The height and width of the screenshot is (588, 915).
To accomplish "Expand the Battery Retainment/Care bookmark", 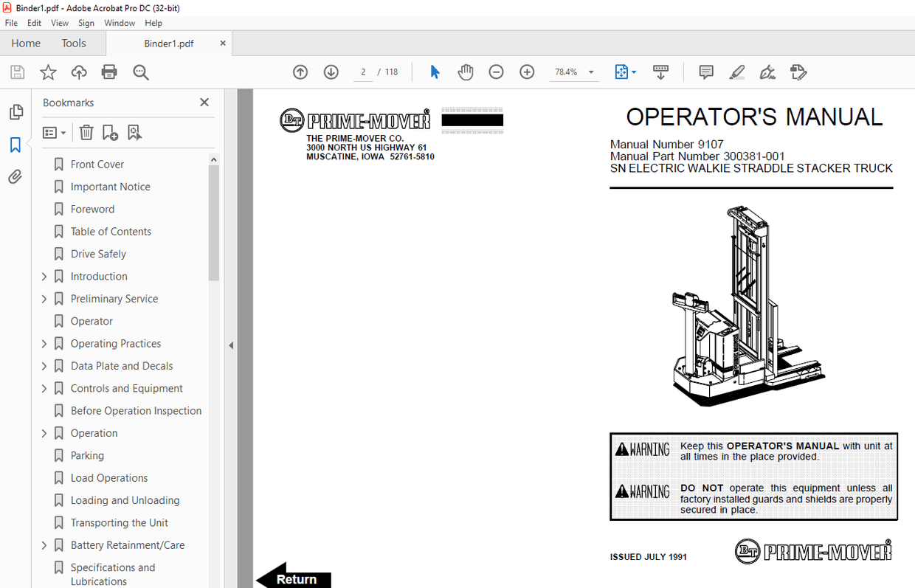I will tap(44, 544).
